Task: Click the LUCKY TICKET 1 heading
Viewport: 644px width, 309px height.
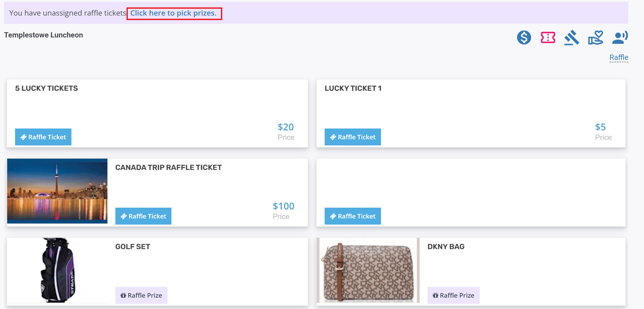Action: 353,89
